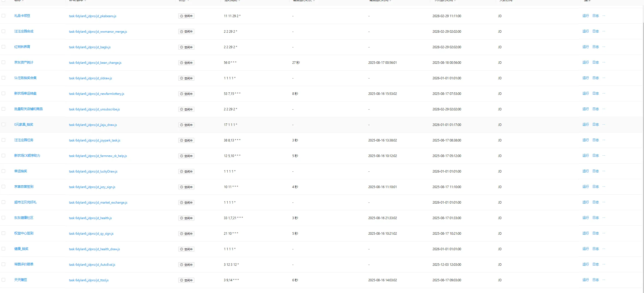The width and height of the screenshot is (644, 293).
Task: Open more actions (···) for 汪汪庄园合成
Action: pyautogui.click(x=604, y=31)
